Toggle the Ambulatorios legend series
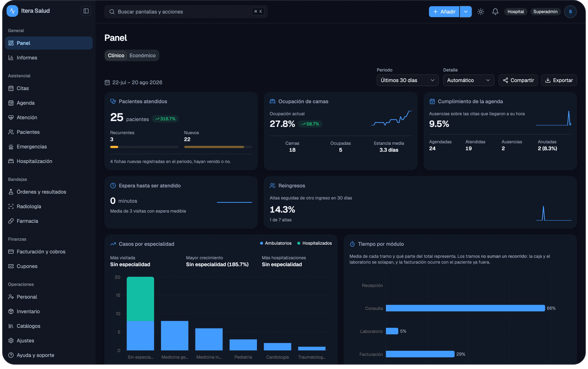This screenshot has width=588, height=369. click(x=276, y=243)
